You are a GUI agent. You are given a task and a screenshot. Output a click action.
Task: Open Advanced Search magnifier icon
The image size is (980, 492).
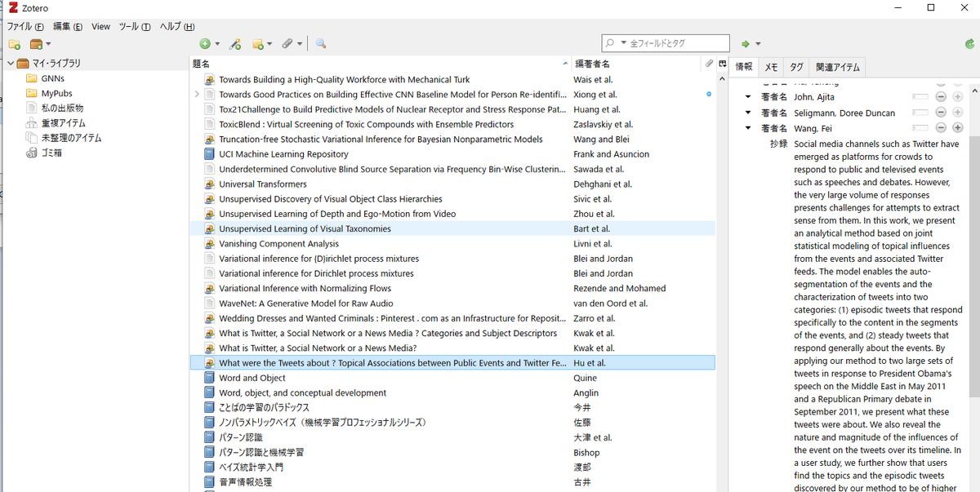321,44
